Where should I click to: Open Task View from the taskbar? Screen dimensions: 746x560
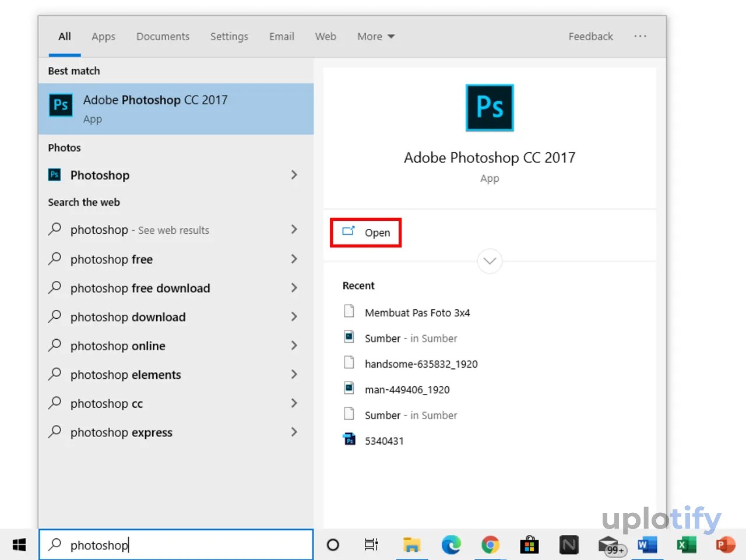tap(371, 545)
